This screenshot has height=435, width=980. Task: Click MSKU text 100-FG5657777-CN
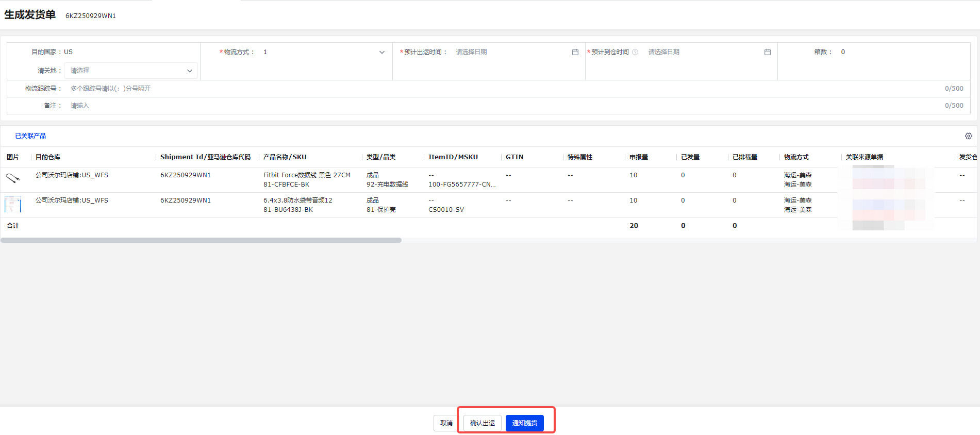click(x=462, y=185)
